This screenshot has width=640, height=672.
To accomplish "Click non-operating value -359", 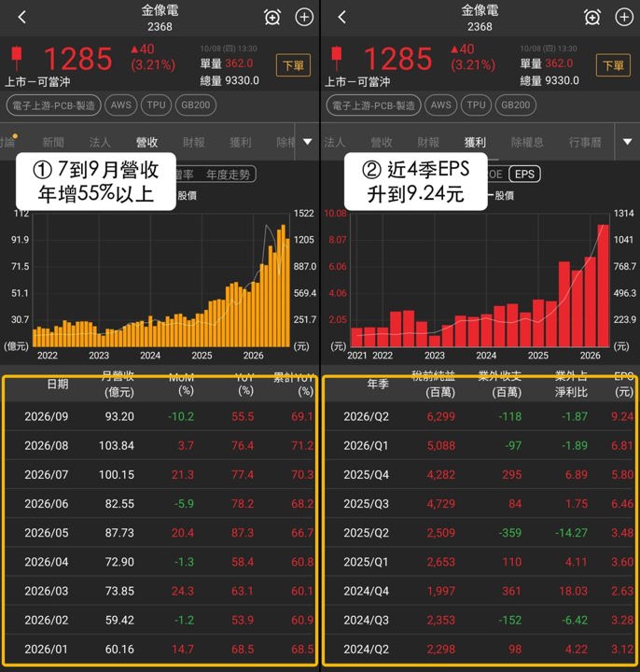I will [x=509, y=533].
